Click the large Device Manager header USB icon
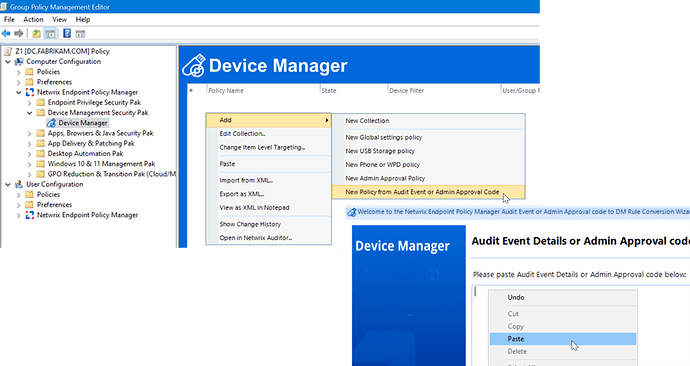The width and height of the screenshot is (690, 366). pos(194,66)
